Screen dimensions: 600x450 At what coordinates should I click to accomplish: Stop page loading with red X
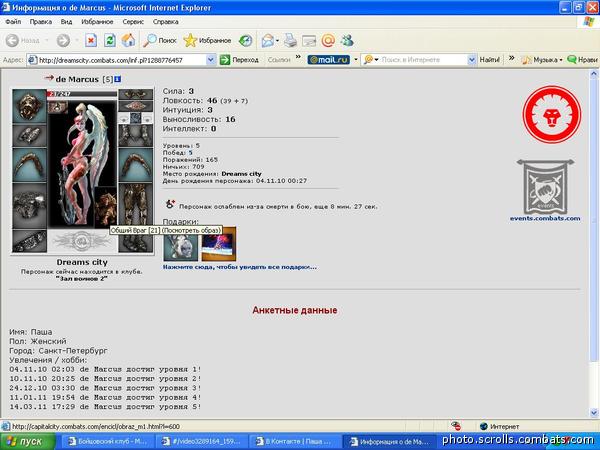coord(91,40)
